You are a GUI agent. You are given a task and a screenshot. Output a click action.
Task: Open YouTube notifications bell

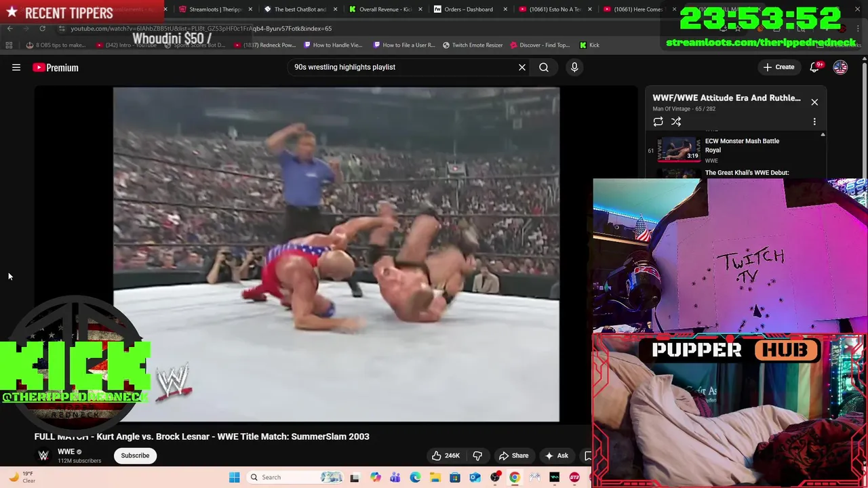814,67
